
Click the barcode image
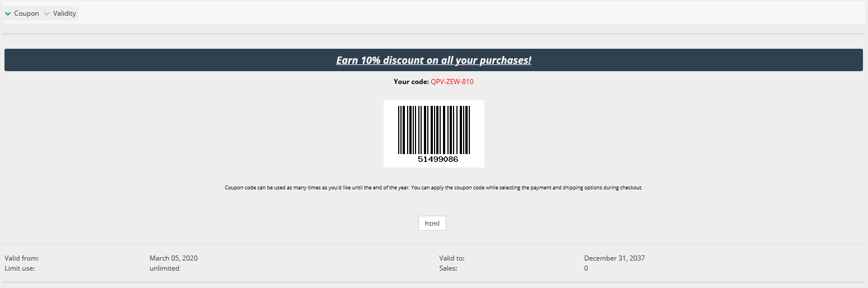(x=434, y=134)
